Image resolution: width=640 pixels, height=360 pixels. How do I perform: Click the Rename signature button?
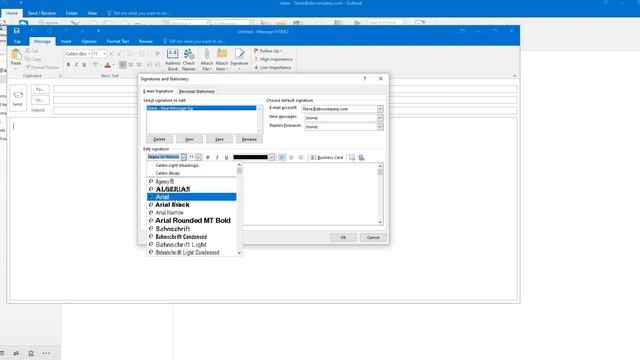(249, 139)
